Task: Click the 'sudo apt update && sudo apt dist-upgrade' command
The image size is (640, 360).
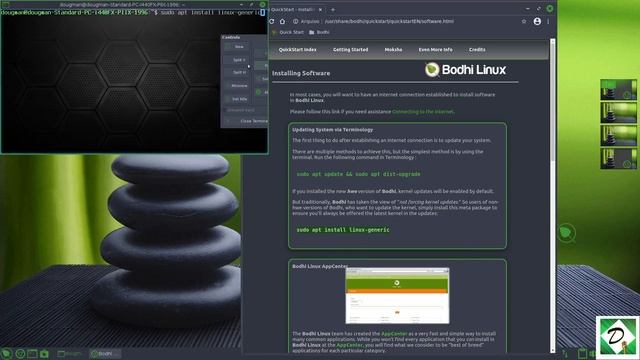Action: (358, 174)
